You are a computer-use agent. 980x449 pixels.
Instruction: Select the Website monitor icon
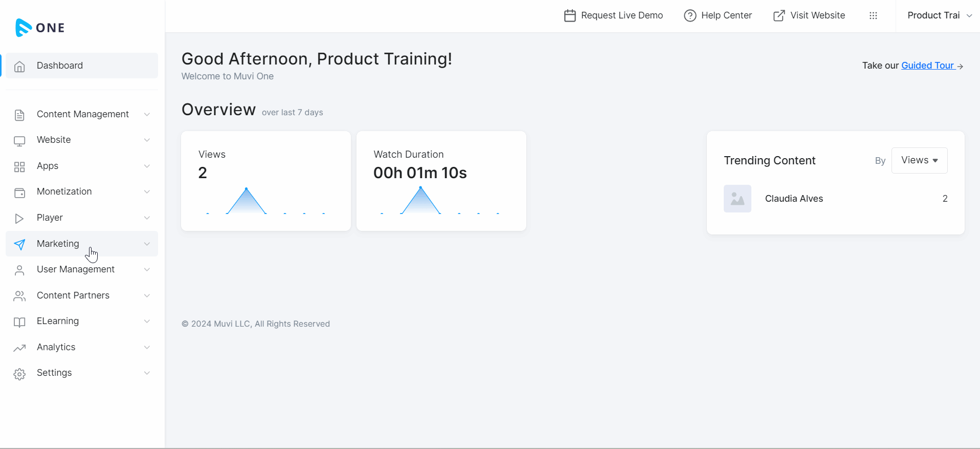(x=19, y=140)
